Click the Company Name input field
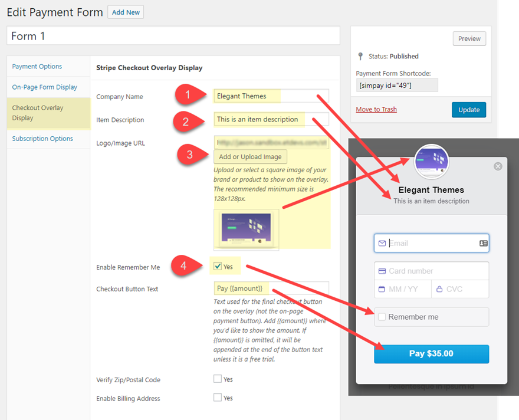Screen dimensions: 519x420 [x=271, y=96]
